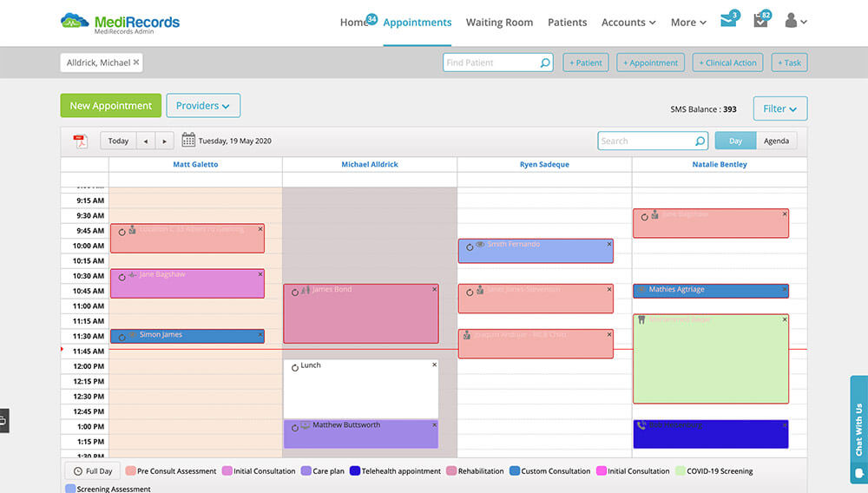868x493 pixels.
Task: Expand the More menu
Action: point(688,22)
